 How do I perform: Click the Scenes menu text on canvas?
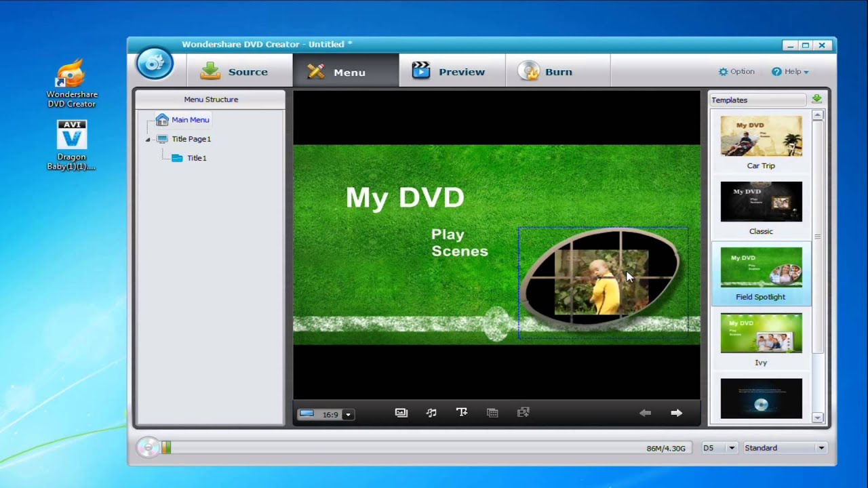click(x=460, y=251)
